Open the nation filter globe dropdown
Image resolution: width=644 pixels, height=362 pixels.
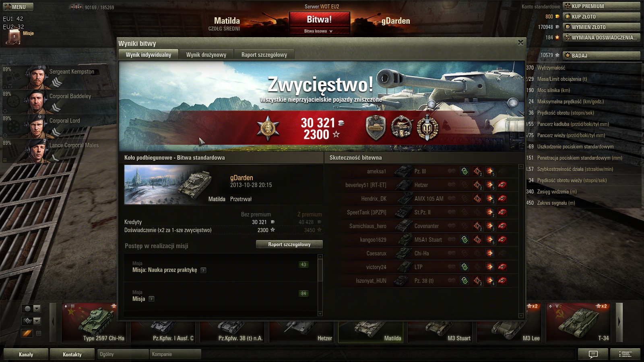(31, 309)
